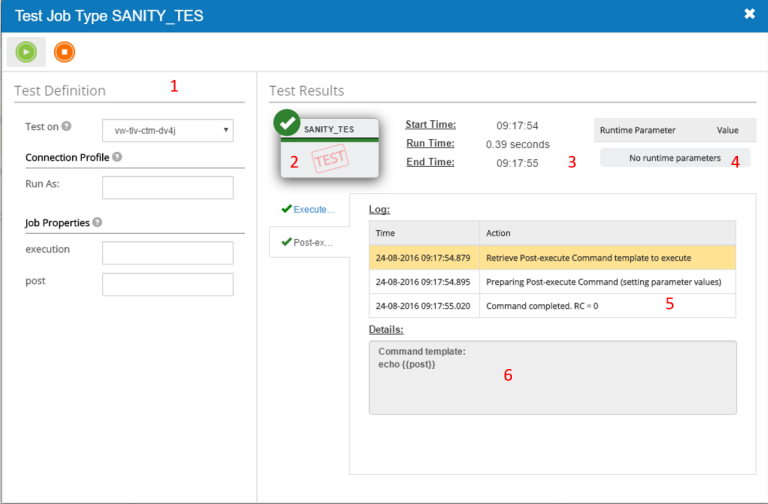The image size is (768, 504).
Task: Open help icon next to Connection Profile
Action: tap(117, 157)
